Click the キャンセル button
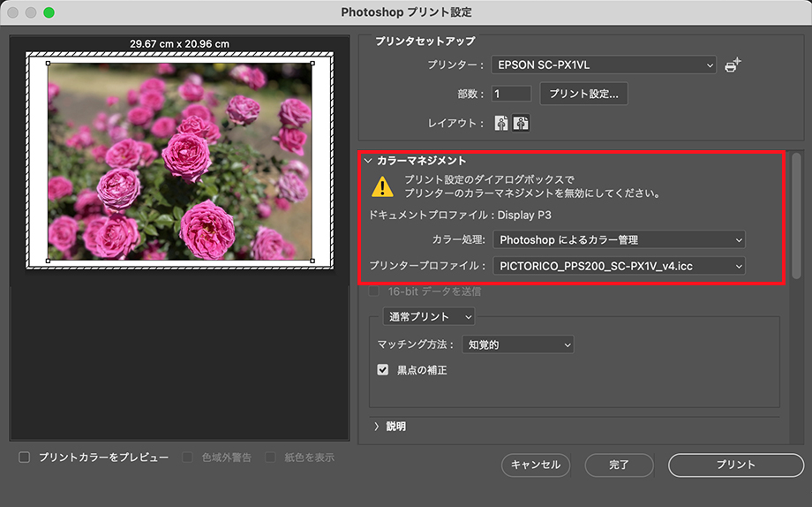812x507 pixels. (x=536, y=465)
